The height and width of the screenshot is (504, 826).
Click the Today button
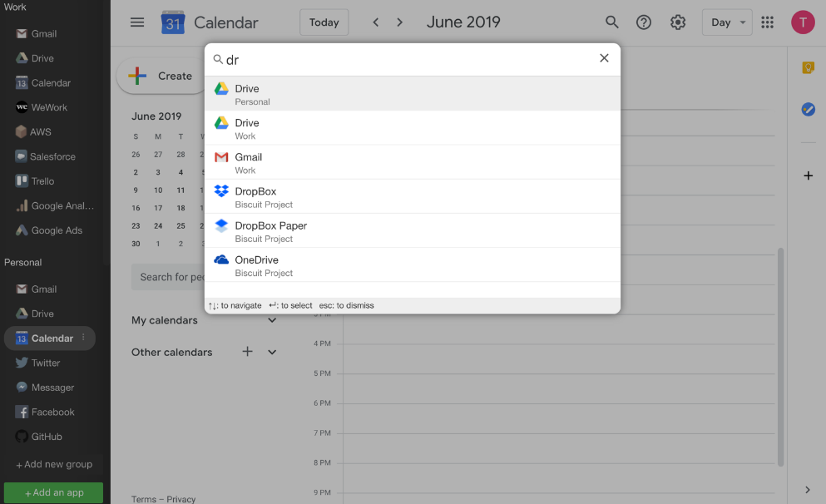pyautogui.click(x=324, y=22)
